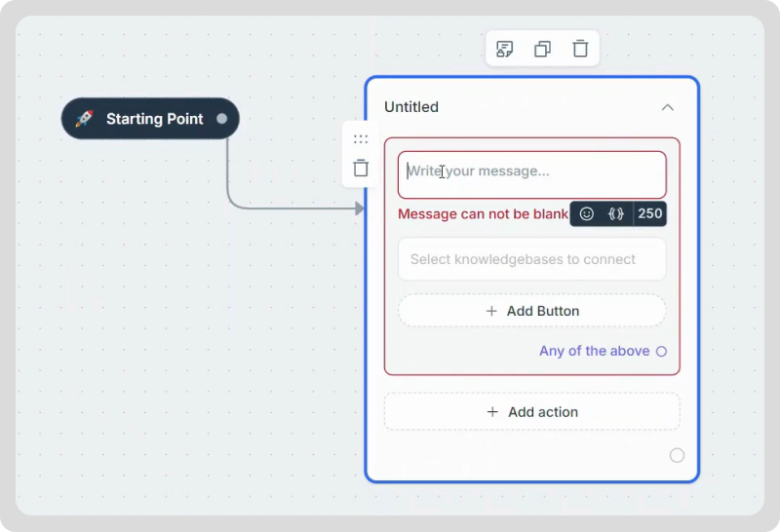
Task: Open the Select knowledgebases to connect dropdown
Action: tap(531, 259)
